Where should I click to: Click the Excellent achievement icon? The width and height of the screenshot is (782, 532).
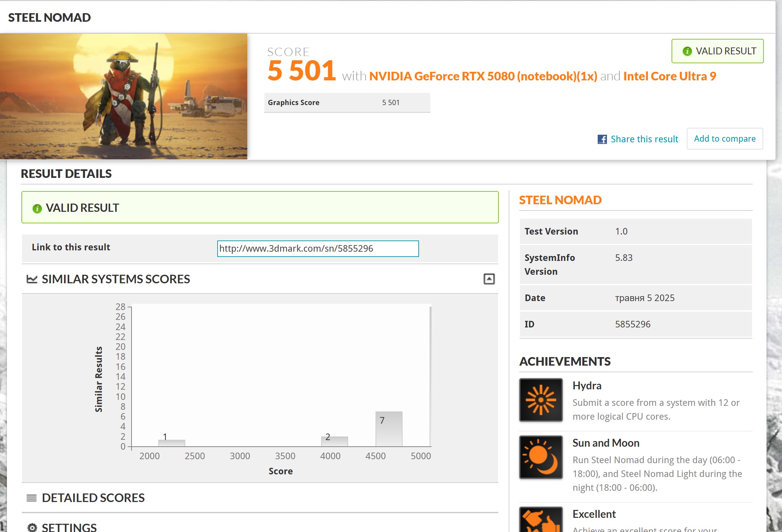(x=540, y=519)
